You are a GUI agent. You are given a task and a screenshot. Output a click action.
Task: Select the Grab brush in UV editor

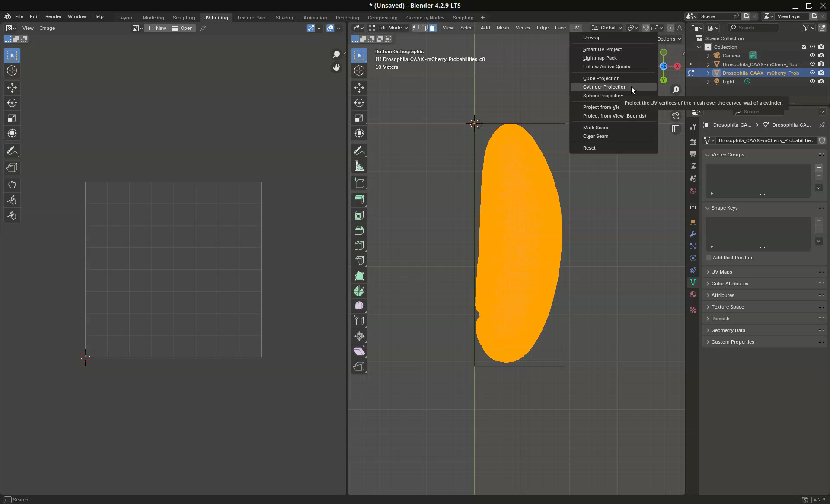click(x=12, y=185)
